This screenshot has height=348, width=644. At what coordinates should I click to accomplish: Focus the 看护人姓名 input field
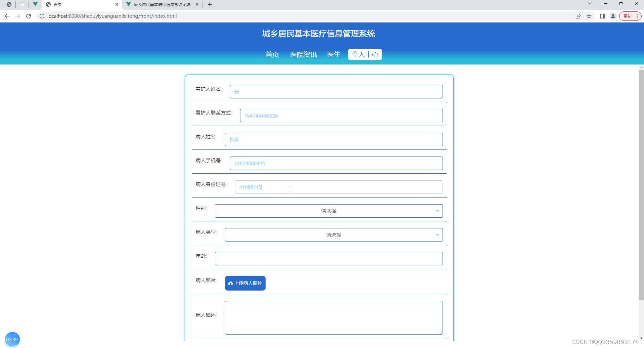(x=336, y=92)
